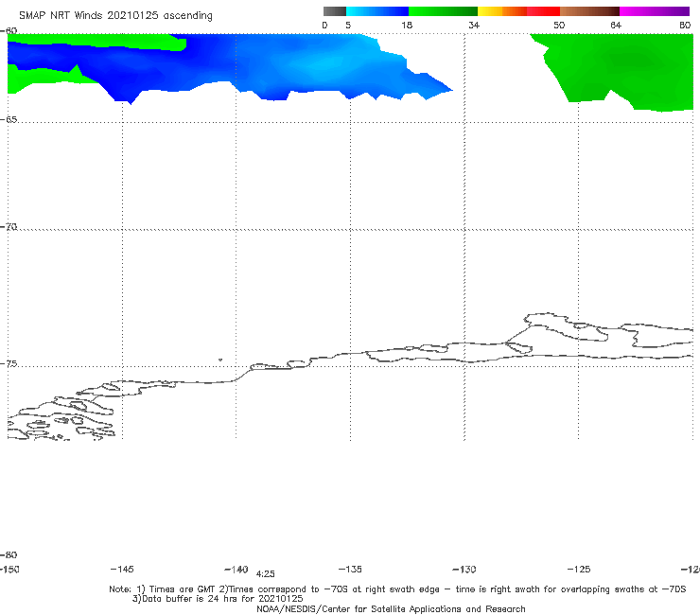Click the magenta-purple segment of the color scale
Viewport: 700px width, 615px height.
[x=655, y=11]
